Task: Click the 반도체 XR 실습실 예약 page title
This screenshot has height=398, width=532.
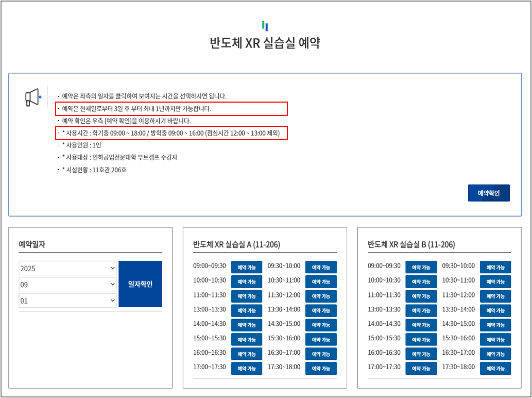Action: coord(265,43)
